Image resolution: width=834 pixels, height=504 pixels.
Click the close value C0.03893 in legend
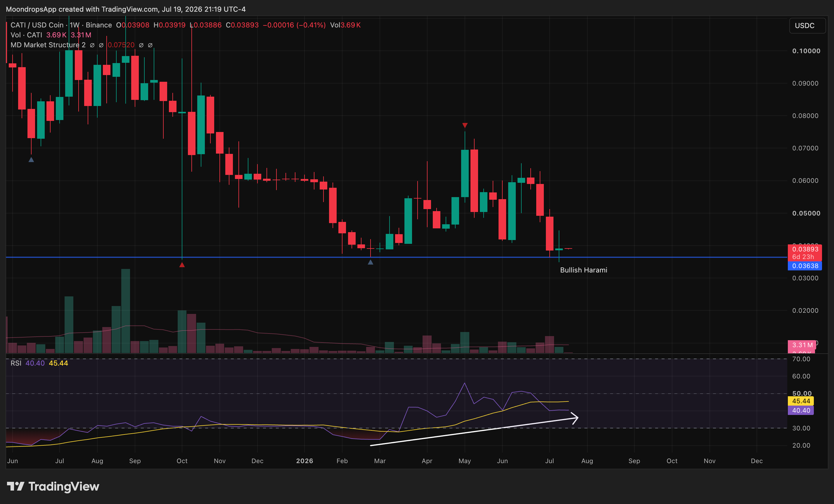click(x=242, y=25)
